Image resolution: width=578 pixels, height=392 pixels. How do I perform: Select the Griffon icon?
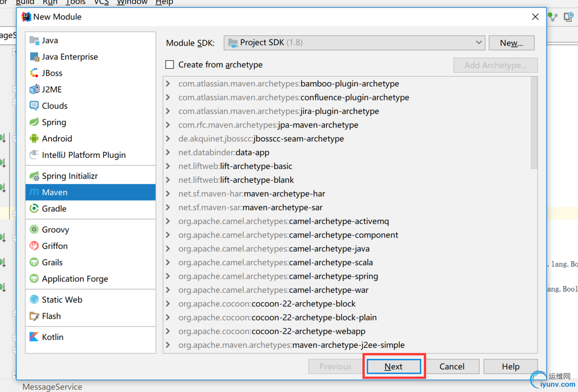(34, 246)
